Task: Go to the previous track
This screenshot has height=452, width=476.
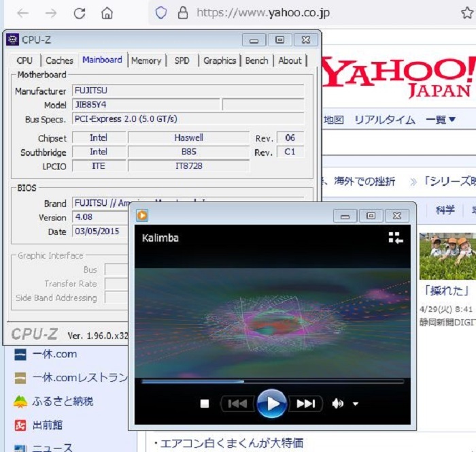Action: (237, 404)
